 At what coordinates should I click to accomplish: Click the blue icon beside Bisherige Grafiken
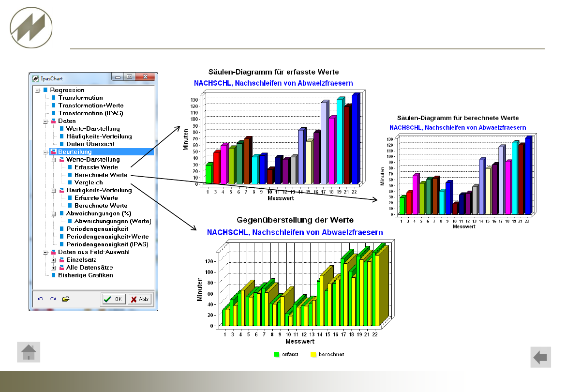(x=53, y=275)
